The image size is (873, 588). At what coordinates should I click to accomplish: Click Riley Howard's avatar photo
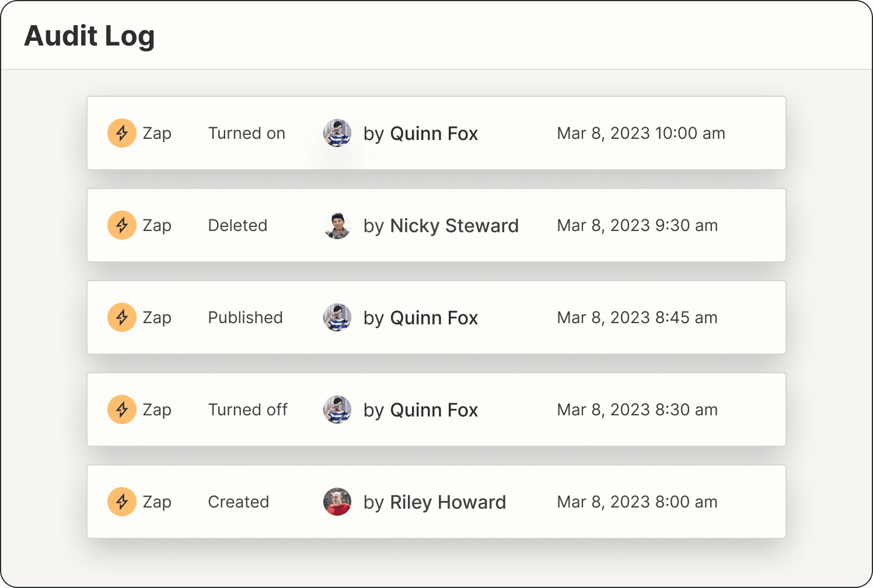click(x=337, y=502)
